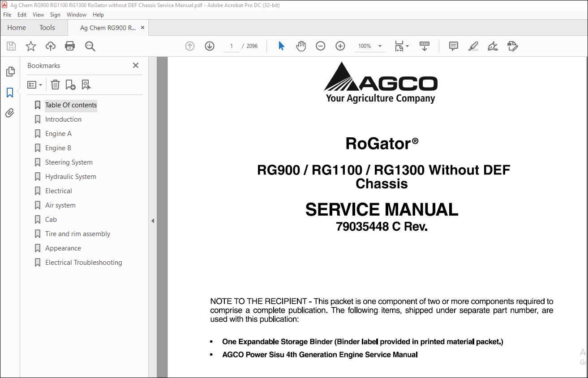Image resolution: width=588 pixels, height=378 pixels.
Task: Collapse the navigation pane arrow
Action: tap(153, 221)
